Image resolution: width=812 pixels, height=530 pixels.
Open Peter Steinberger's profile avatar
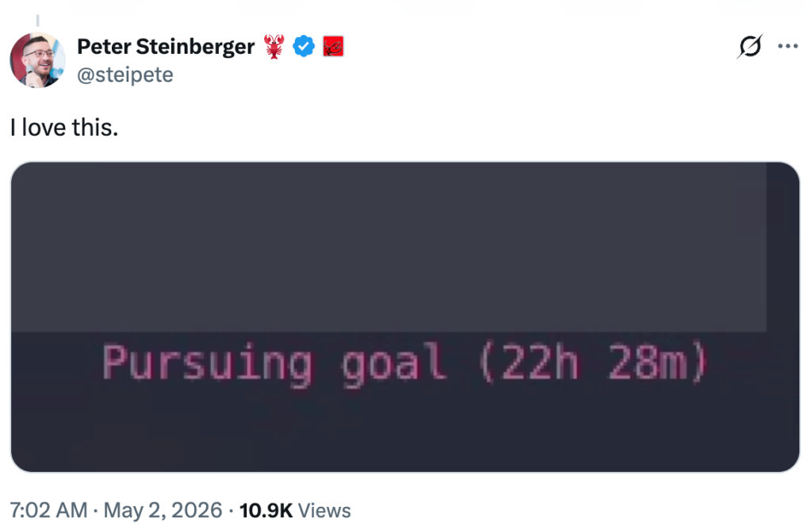click(37, 60)
